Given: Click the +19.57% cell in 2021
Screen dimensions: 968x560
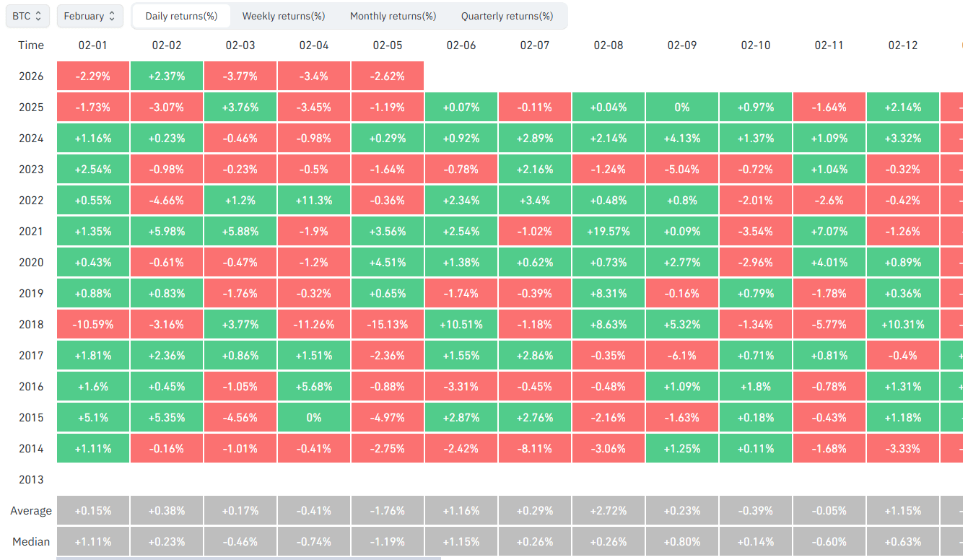Looking at the screenshot, I should [609, 232].
